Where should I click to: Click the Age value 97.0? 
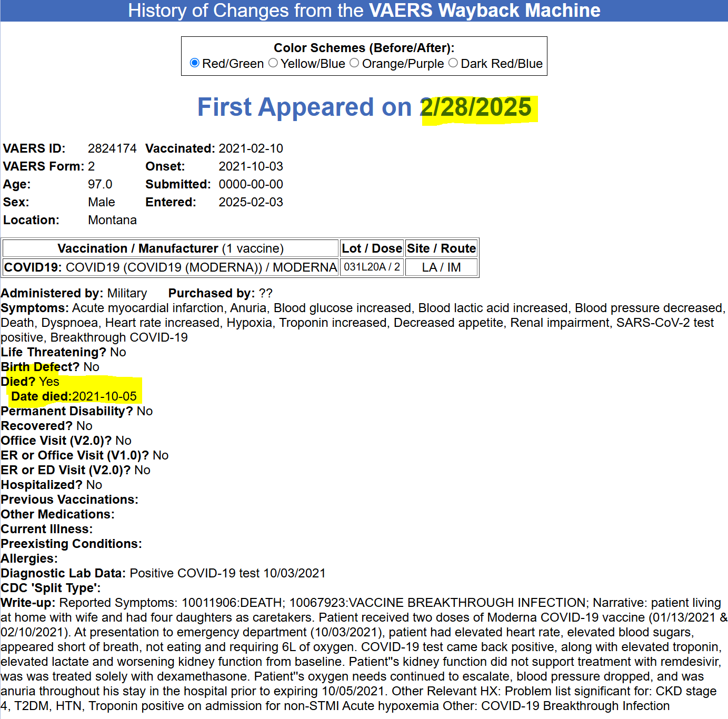tap(100, 184)
